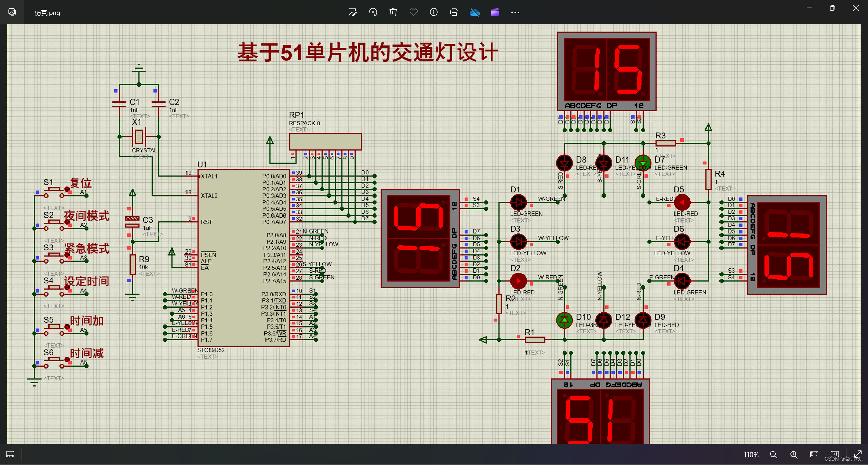Viewport: 868px width, 465px height.
Task: Add image to favorites with the heart icon
Action: point(413,13)
